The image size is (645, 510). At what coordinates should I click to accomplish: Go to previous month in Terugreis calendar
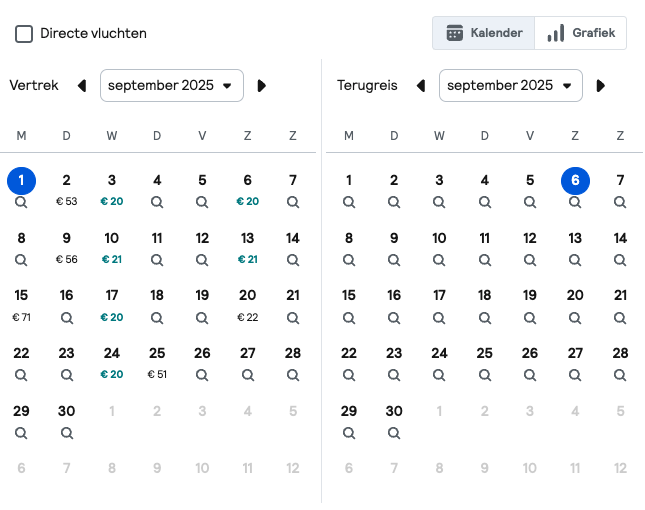pos(420,86)
